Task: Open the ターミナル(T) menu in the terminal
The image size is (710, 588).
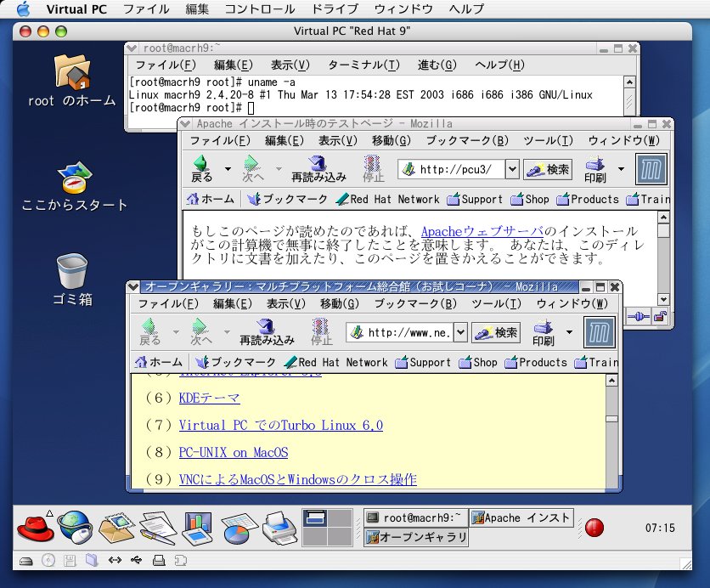Action: [x=363, y=65]
